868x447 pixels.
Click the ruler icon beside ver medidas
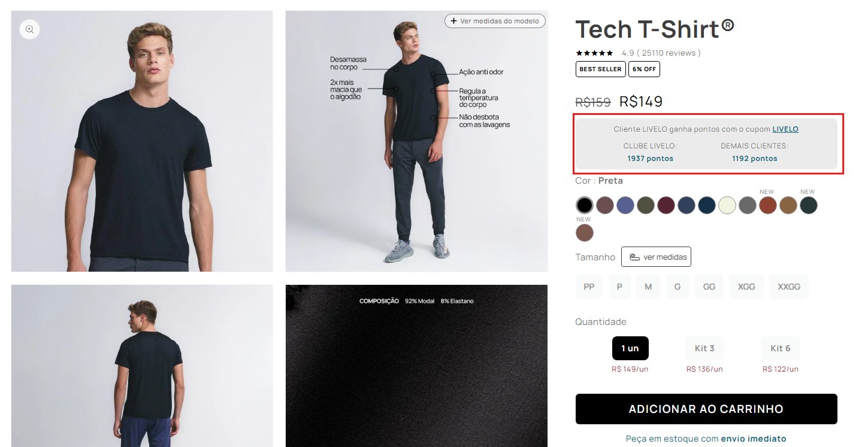coord(634,257)
